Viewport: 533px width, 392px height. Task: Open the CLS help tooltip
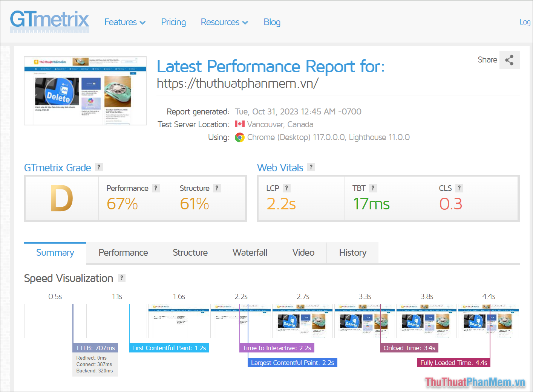click(x=459, y=188)
